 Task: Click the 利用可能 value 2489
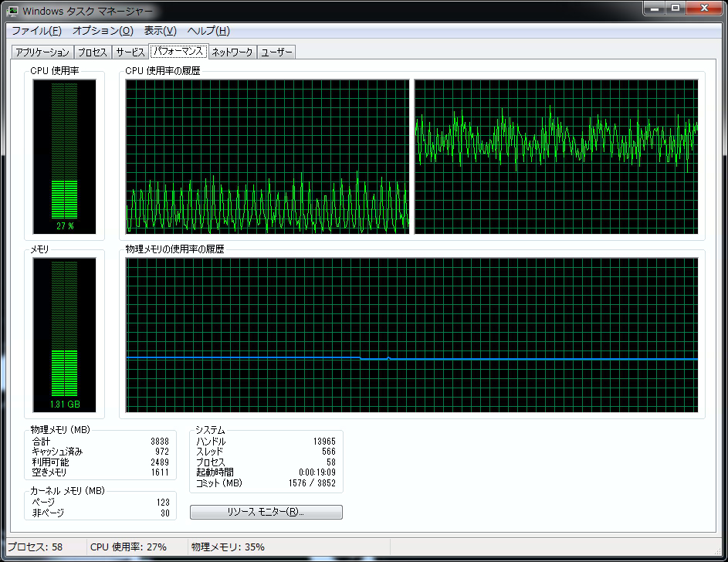click(x=160, y=462)
